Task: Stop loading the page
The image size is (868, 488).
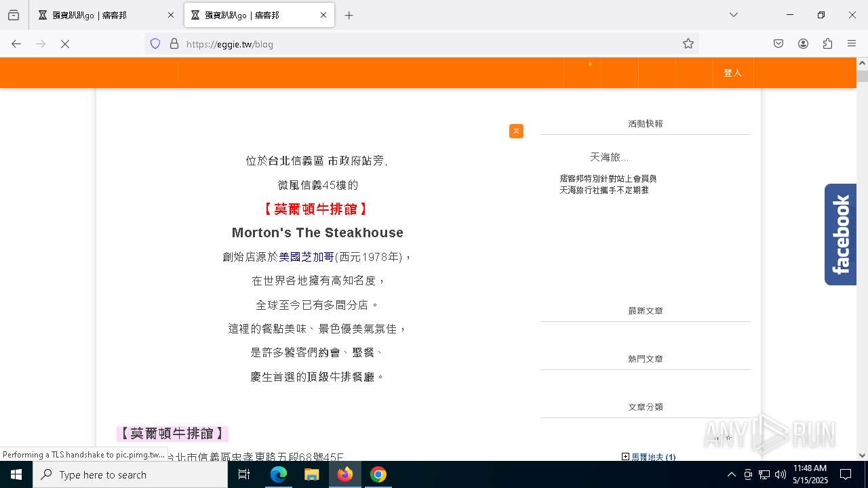Action: click(x=65, y=43)
